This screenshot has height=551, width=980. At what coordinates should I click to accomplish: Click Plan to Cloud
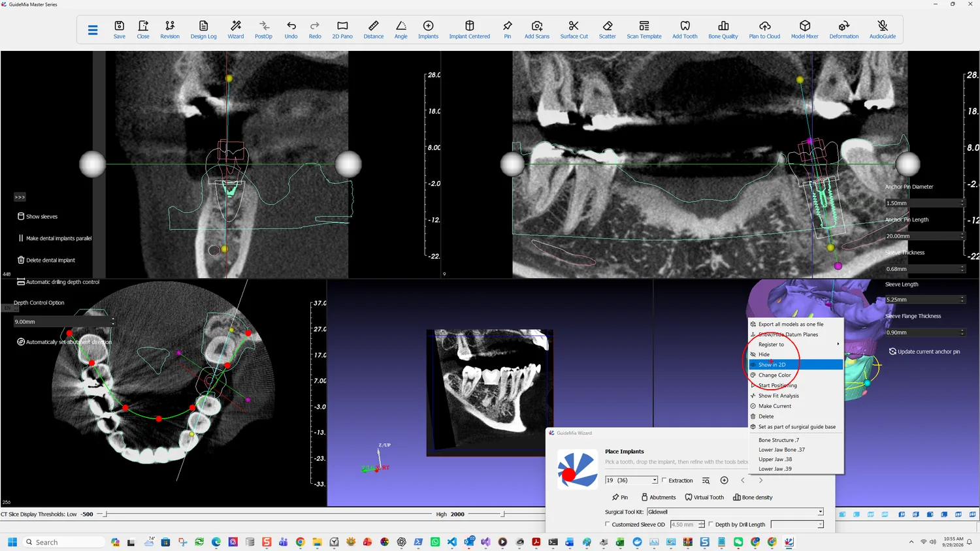coord(764,29)
